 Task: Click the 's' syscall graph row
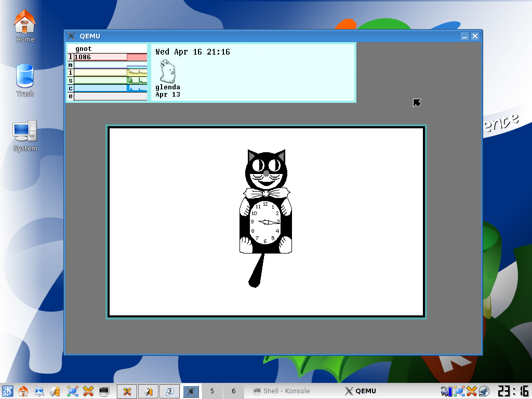coord(108,81)
